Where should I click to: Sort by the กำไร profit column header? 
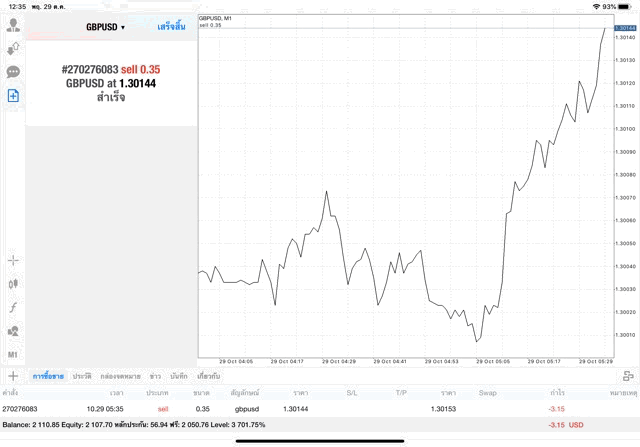pos(557,393)
